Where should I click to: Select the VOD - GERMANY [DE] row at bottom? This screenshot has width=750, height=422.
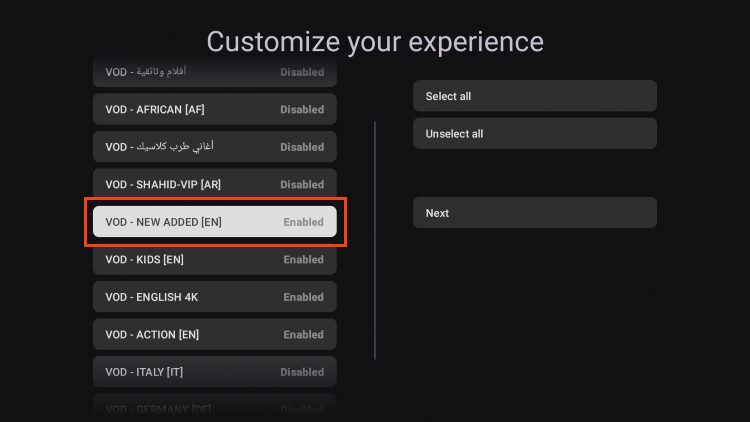214,405
